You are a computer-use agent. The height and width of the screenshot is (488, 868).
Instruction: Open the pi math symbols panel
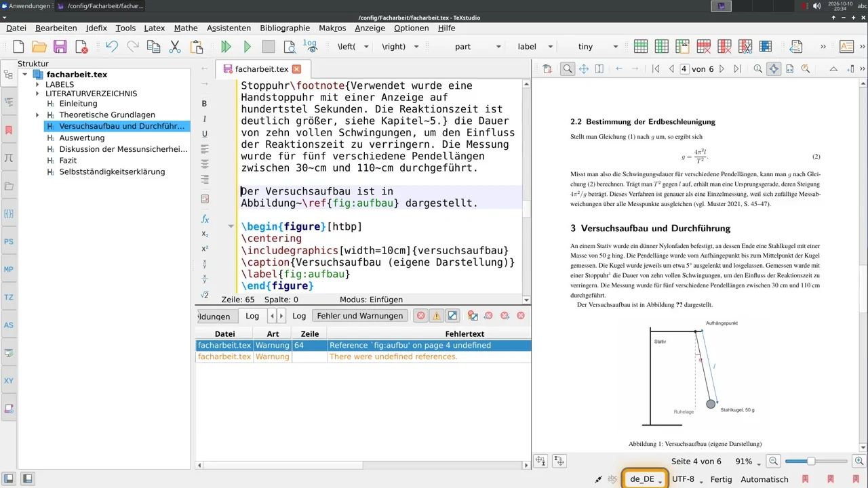(9, 158)
